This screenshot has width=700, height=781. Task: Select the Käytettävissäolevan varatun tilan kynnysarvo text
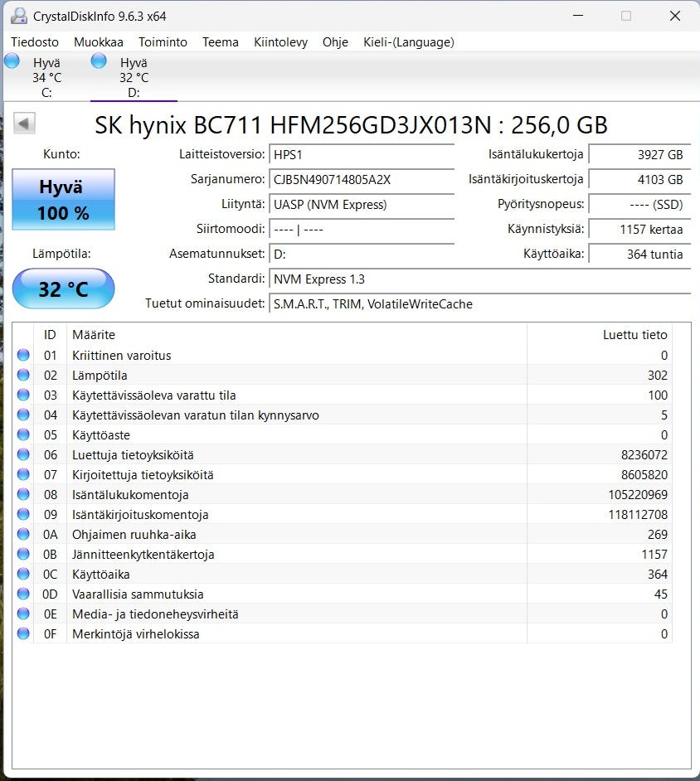tap(195, 415)
